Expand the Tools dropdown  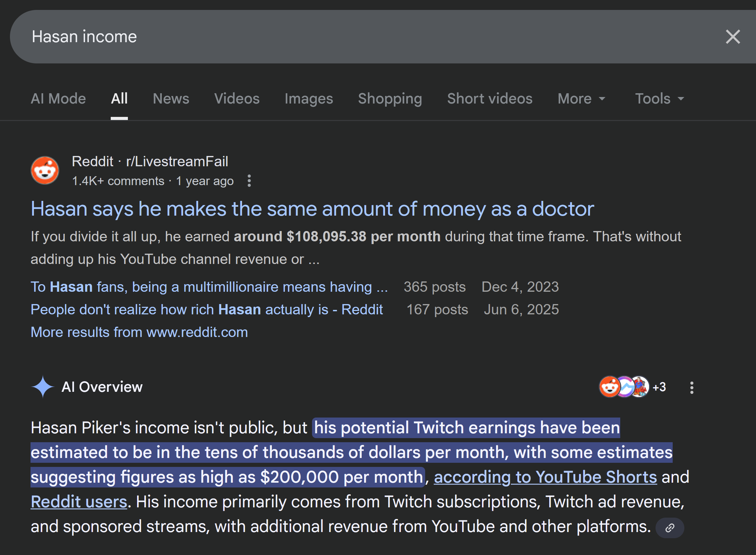659,99
